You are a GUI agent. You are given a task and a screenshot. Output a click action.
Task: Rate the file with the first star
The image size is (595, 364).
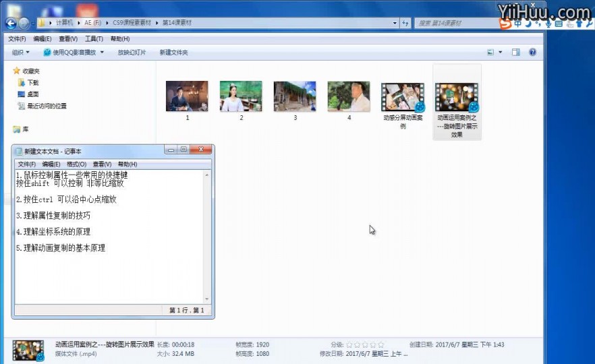[349, 344]
